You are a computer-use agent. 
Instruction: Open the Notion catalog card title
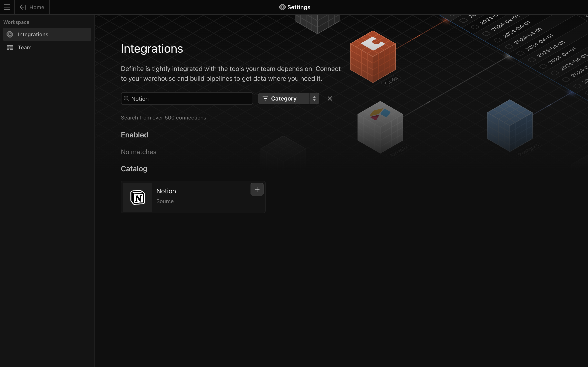pyautogui.click(x=166, y=191)
